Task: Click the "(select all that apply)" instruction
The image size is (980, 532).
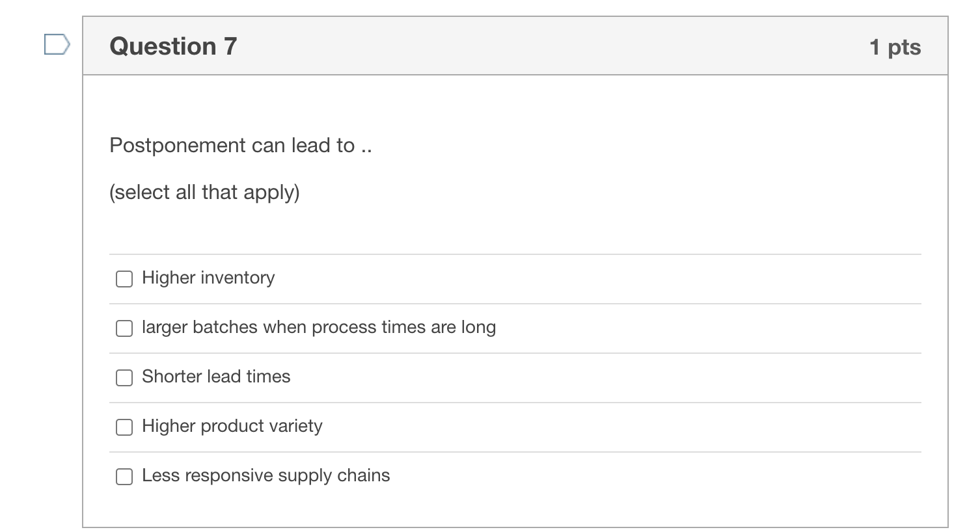Action: coord(204,193)
